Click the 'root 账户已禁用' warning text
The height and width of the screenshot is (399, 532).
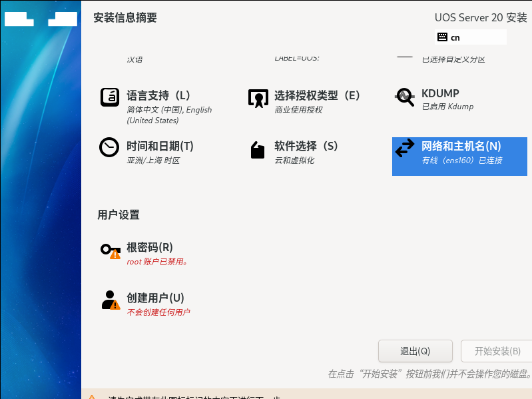pyautogui.click(x=157, y=262)
